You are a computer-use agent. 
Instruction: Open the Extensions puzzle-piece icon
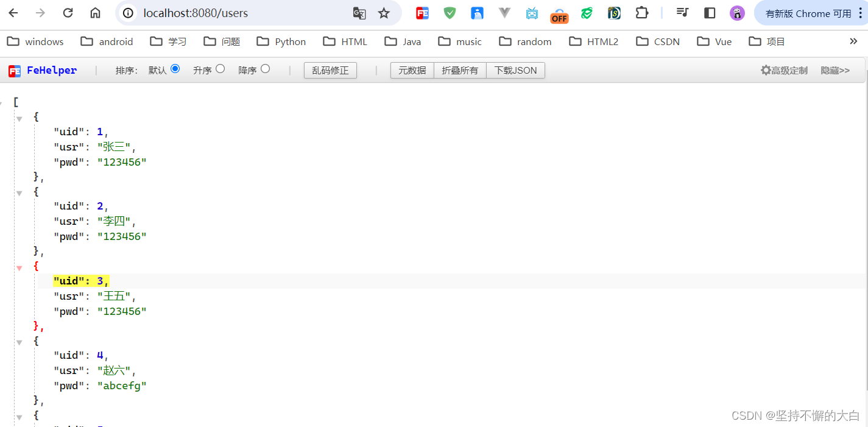(x=641, y=13)
